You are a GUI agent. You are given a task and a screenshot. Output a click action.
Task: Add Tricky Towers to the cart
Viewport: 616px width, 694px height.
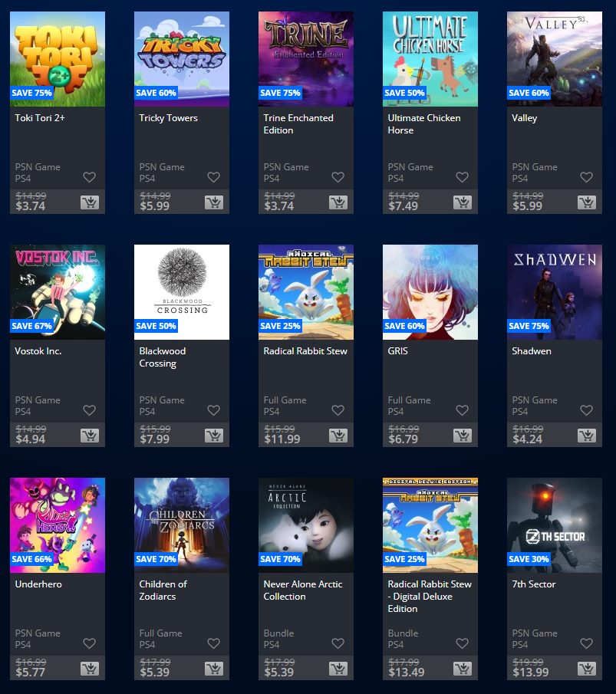[x=214, y=202]
